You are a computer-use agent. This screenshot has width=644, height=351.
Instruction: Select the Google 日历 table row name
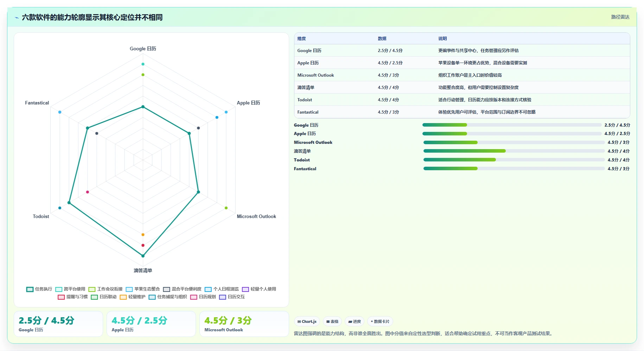click(x=309, y=51)
